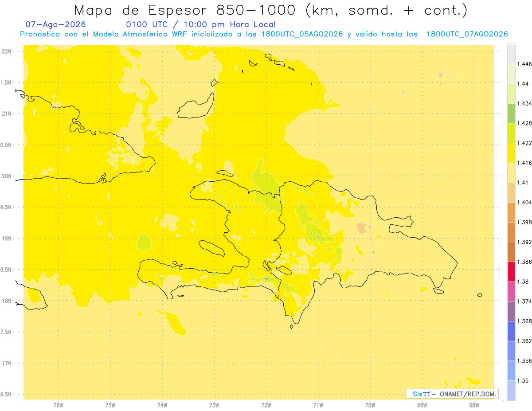The width and height of the screenshot is (532, 411).
Task: Select the grey legend swatch above 1.446
Action: 511,54
